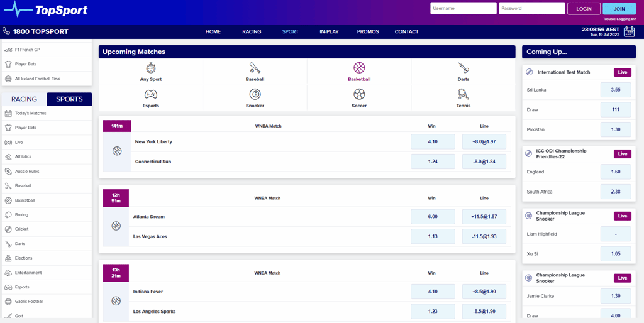Screen dimensions: 644x323
Task: Filter by Soccer ball icon
Action: 359,94
